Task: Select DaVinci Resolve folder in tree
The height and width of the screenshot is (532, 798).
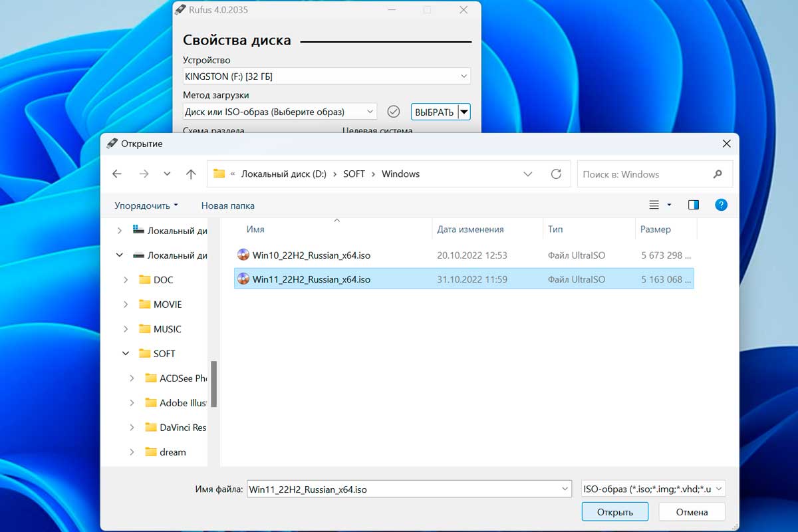Action: [176, 428]
